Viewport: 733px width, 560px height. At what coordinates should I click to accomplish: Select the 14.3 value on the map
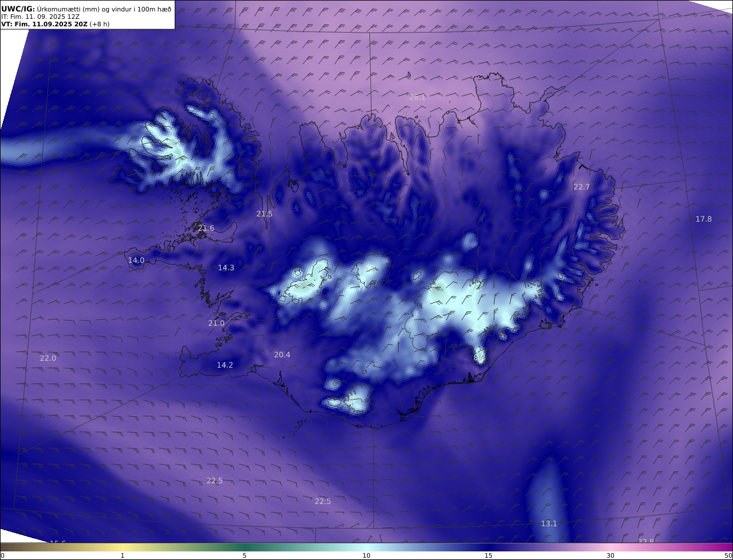coord(226,268)
